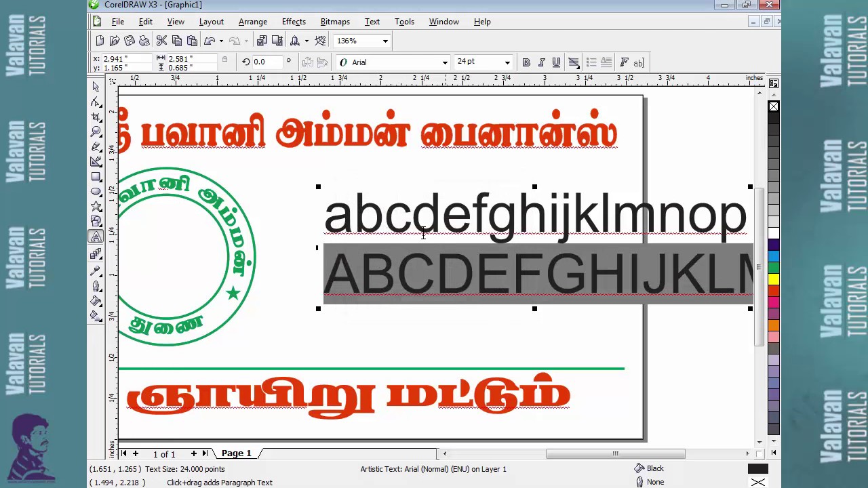The image size is (868, 488).
Task: Choose the Polygon star tool
Action: (96, 206)
